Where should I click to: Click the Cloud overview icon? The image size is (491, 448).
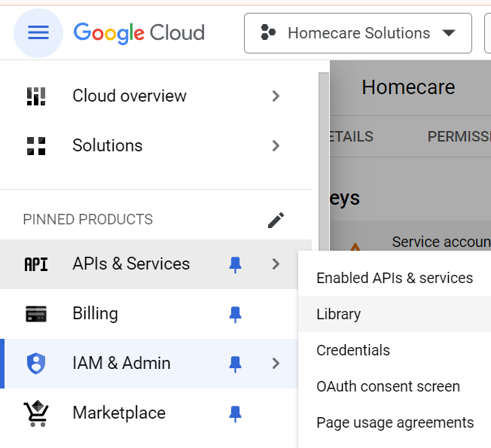tap(36, 96)
